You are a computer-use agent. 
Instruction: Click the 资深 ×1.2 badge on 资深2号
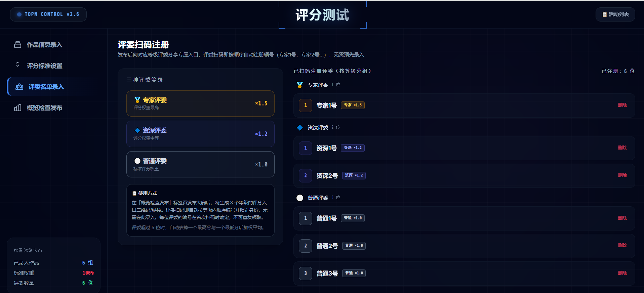coord(354,175)
